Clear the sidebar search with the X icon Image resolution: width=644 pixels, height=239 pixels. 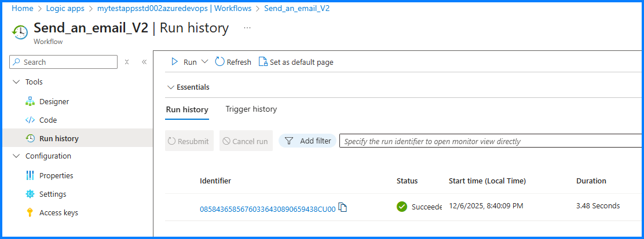coord(127,62)
